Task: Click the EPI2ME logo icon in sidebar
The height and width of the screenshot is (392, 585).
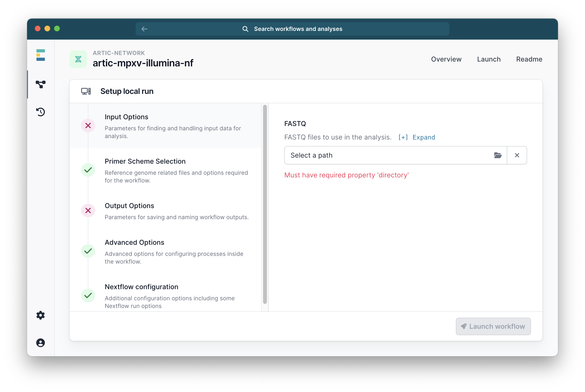Action: (x=41, y=55)
